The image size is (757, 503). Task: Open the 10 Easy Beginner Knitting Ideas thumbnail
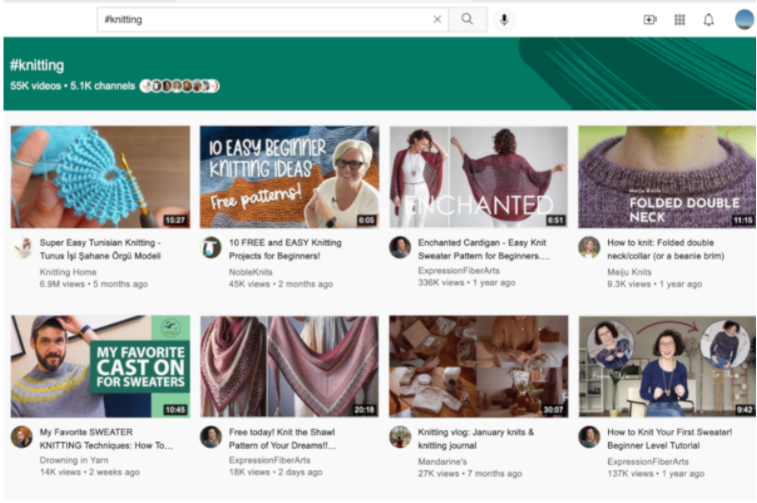pyautogui.click(x=290, y=177)
